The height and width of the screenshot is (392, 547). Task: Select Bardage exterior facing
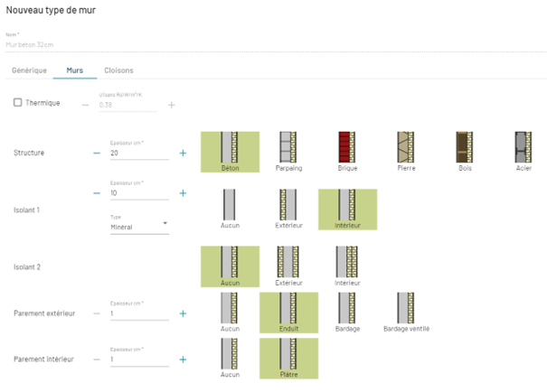(347, 313)
